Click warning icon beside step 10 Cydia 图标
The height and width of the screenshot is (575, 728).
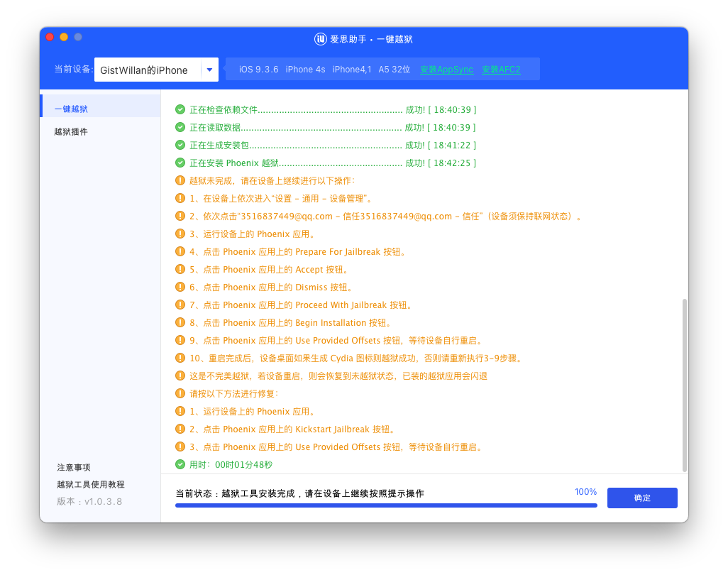click(180, 358)
